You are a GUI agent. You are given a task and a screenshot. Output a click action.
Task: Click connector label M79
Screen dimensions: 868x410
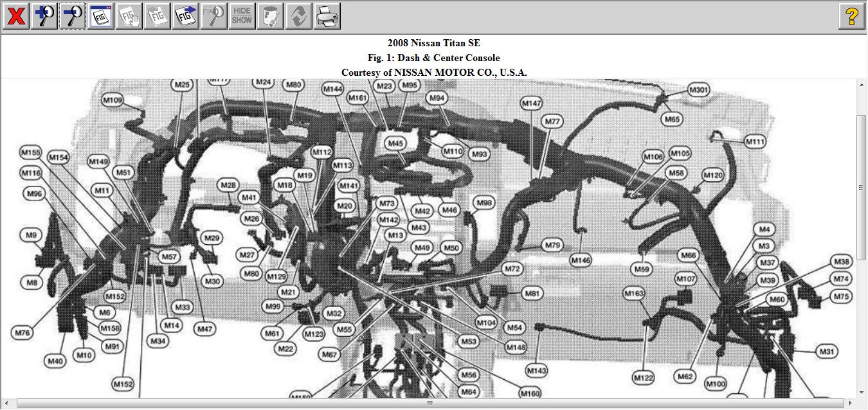coord(552,245)
